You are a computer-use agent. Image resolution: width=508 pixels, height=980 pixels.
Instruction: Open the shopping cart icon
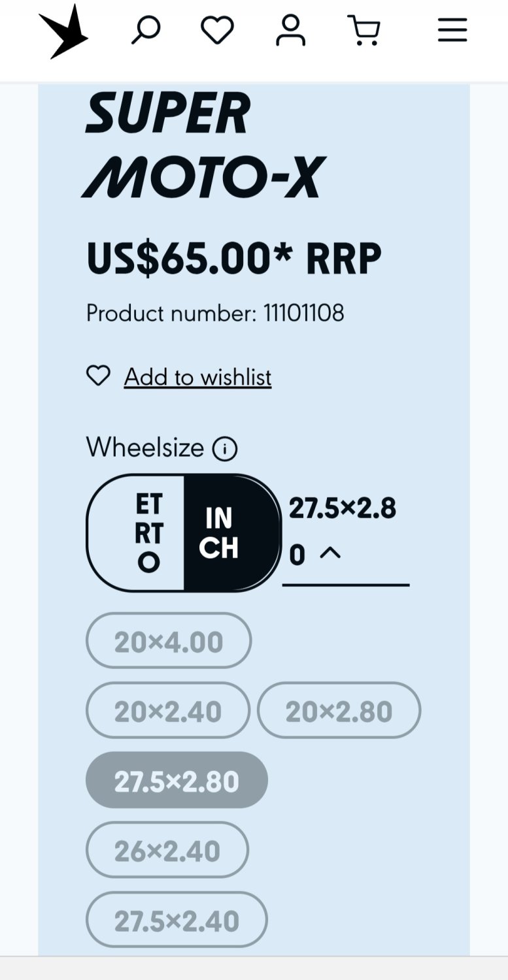[x=364, y=31]
